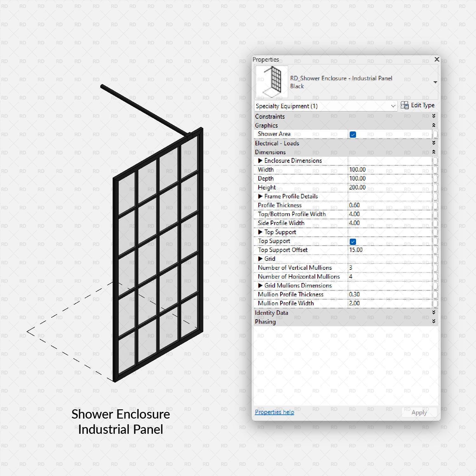Click the Apply button
Image resolution: width=476 pixels, height=476 pixels.
click(x=419, y=412)
